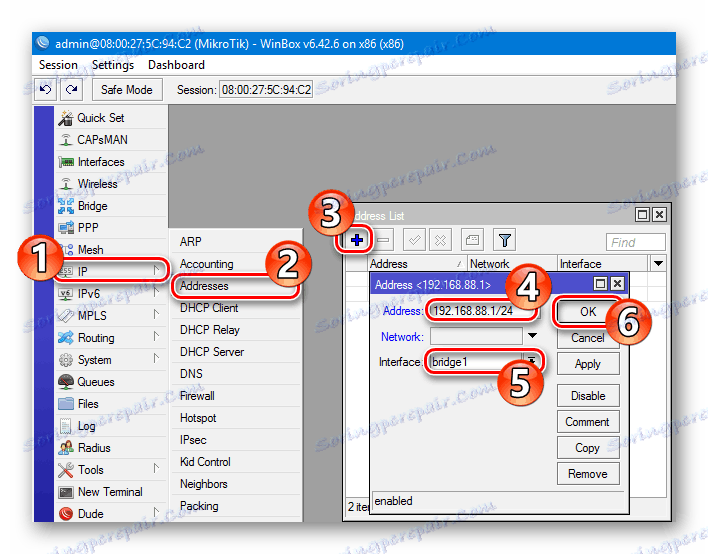Open Log from sidebar

111,426
